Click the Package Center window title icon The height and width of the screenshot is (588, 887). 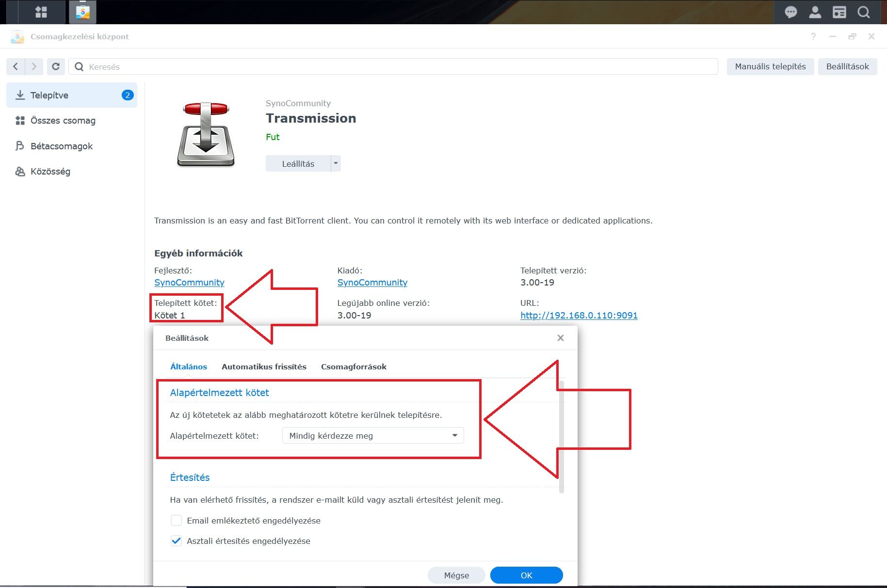pos(17,36)
